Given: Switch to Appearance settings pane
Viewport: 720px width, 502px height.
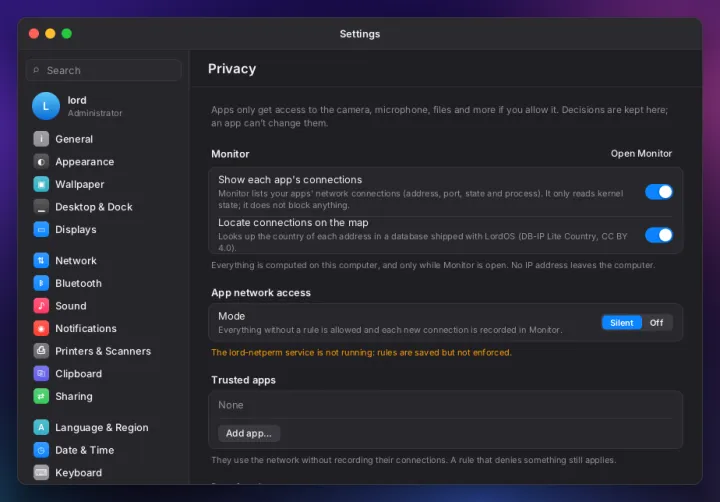Looking at the screenshot, I should click(x=84, y=162).
